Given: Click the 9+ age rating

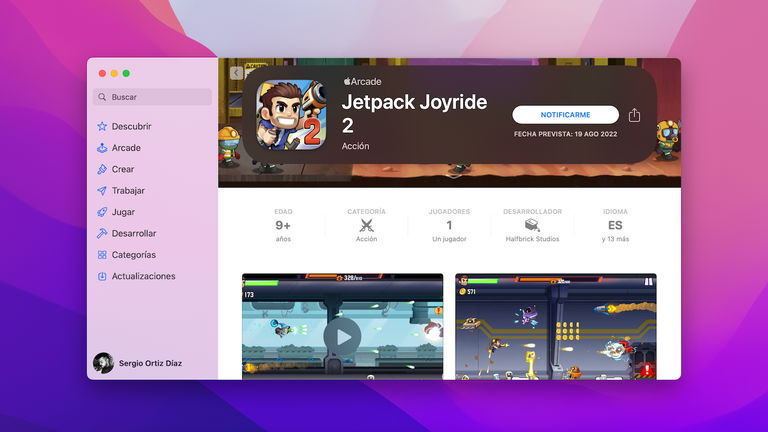Looking at the screenshot, I should coord(283,225).
